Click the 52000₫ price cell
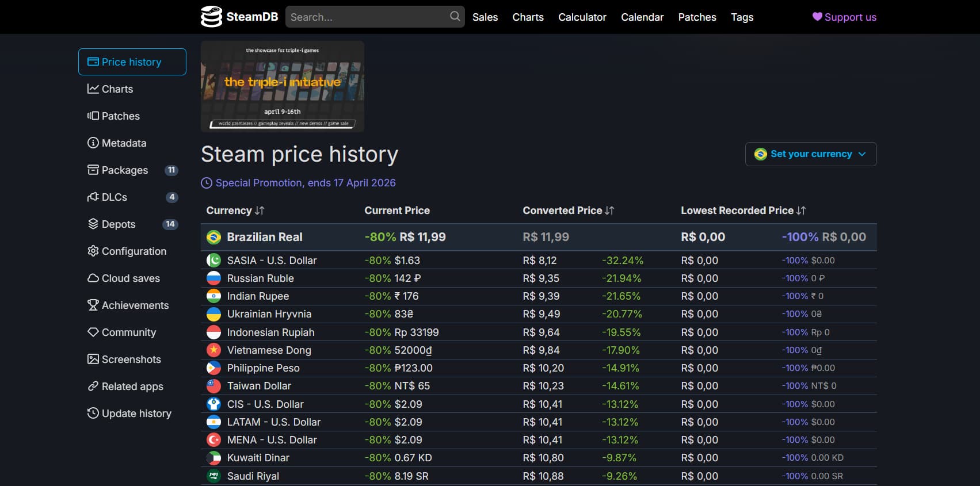980x486 pixels. pos(413,350)
